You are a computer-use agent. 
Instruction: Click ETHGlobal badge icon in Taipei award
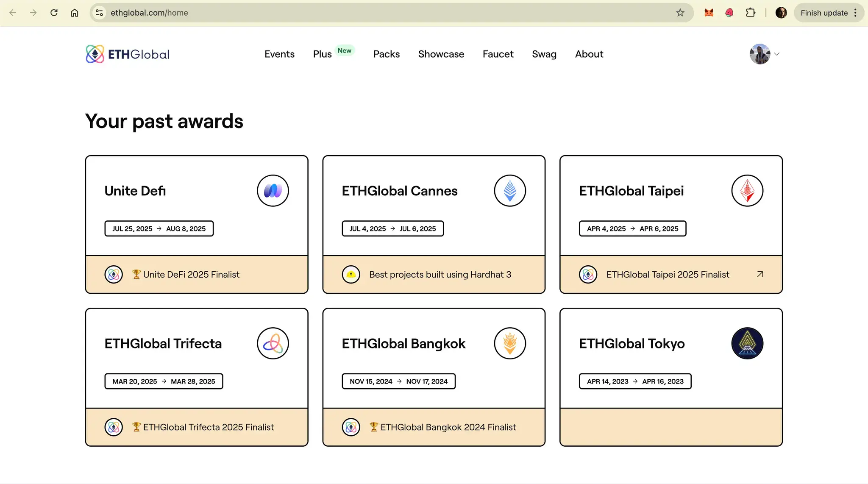tap(588, 275)
